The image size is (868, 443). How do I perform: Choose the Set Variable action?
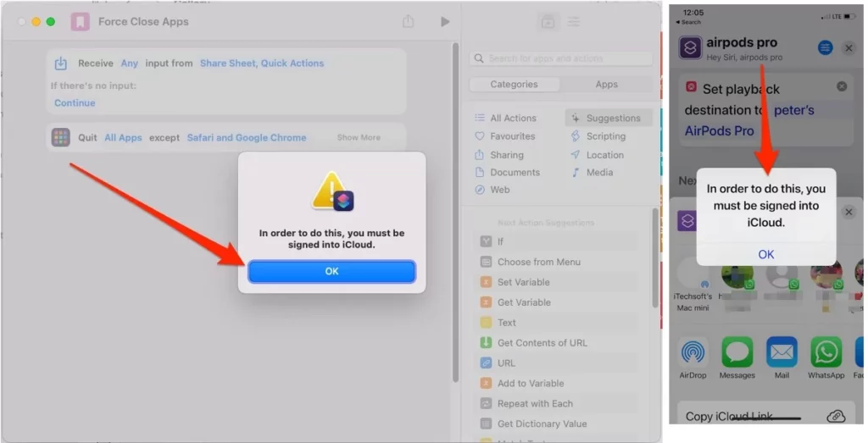[558, 282]
